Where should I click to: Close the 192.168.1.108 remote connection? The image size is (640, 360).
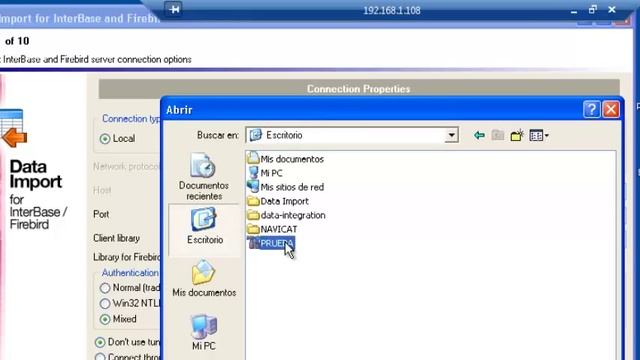coord(612,9)
